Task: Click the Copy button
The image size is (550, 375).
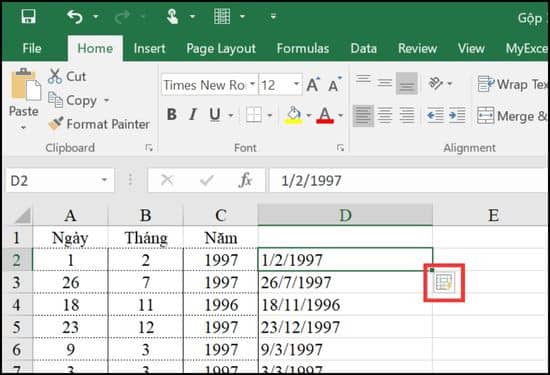Action: click(73, 100)
